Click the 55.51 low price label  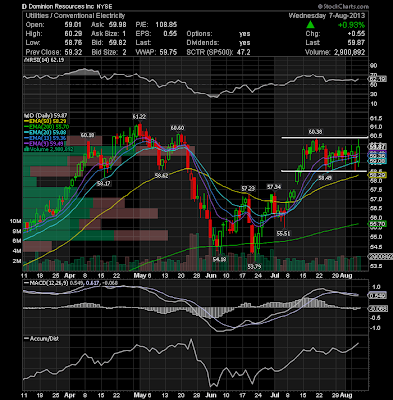point(284,234)
